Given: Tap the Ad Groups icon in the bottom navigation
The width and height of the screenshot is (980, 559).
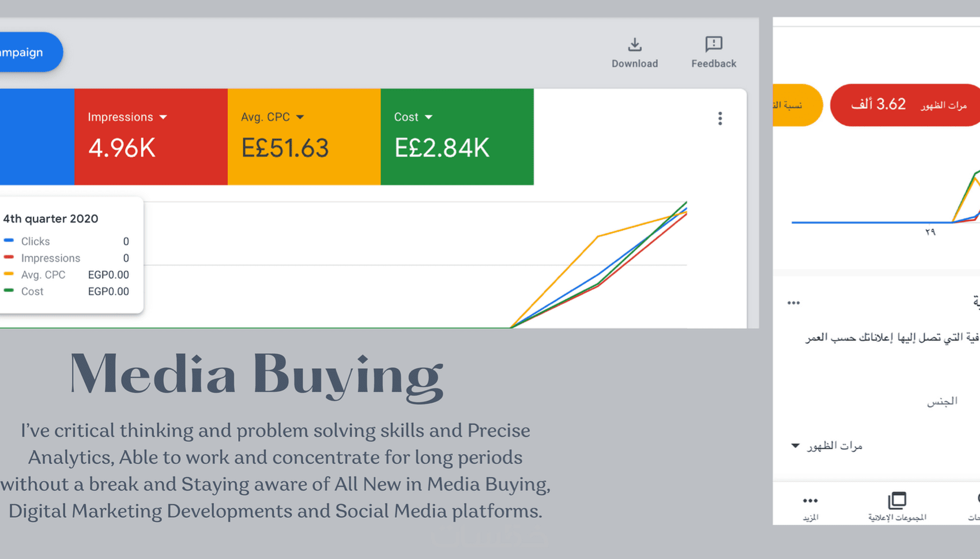Looking at the screenshot, I should 897,500.
